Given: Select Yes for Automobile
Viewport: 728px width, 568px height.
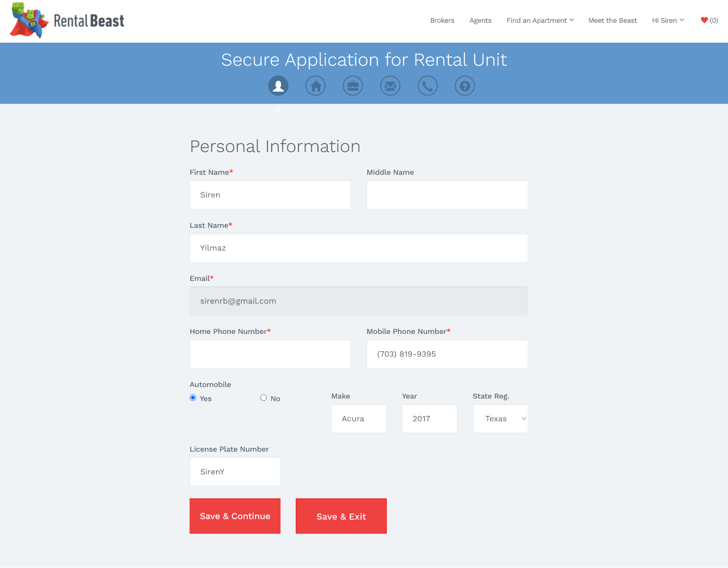Looking at the screenshot, I should pyautogui.click(x=193, y=398).
